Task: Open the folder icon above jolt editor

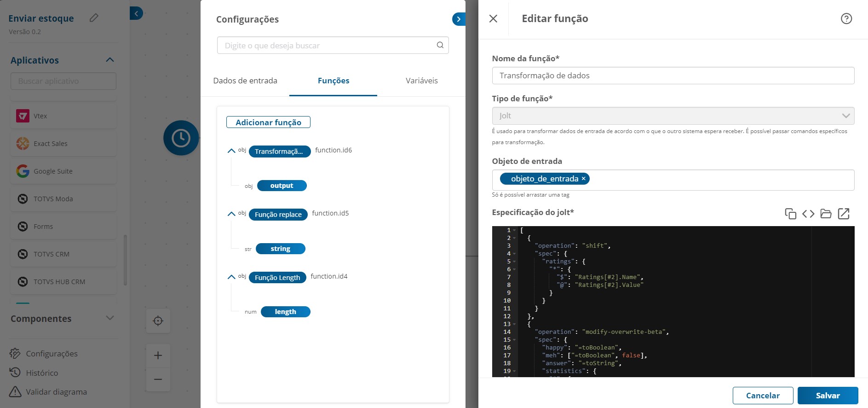Action: 826,214
